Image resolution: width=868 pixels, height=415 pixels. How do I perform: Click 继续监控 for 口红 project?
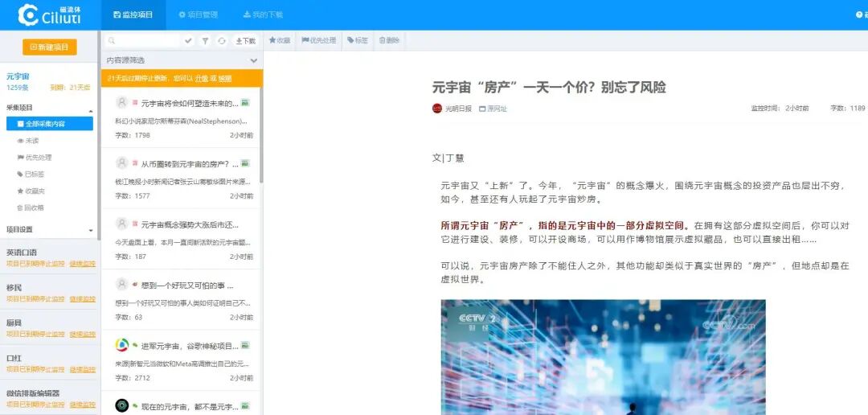tap(83, 369)
